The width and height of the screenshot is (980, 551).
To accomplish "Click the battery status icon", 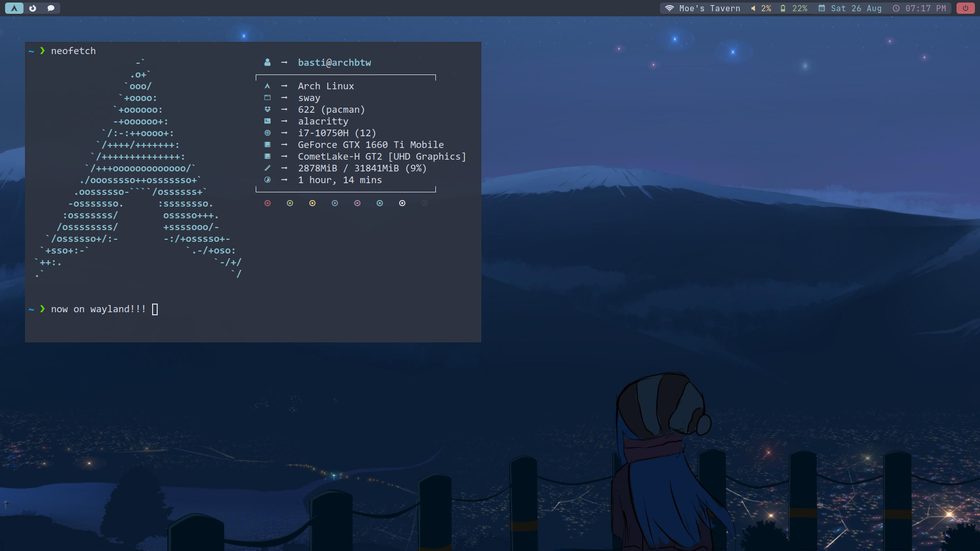I will (783, 8).
